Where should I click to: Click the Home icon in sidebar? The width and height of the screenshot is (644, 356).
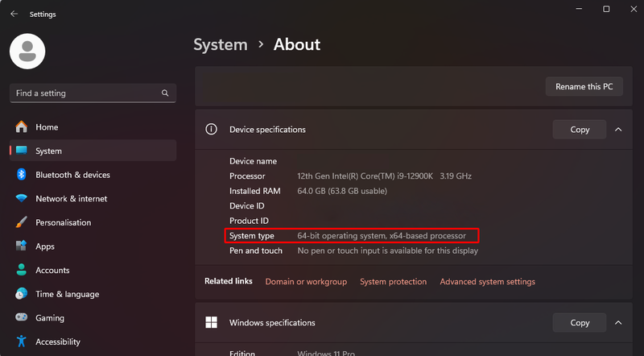(21, 127)
